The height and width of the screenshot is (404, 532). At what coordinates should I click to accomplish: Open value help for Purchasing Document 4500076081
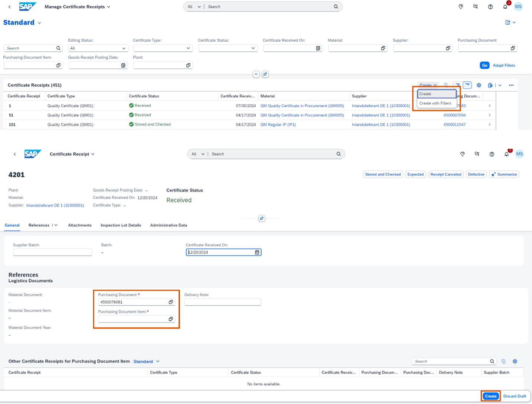tap(171, 302)
